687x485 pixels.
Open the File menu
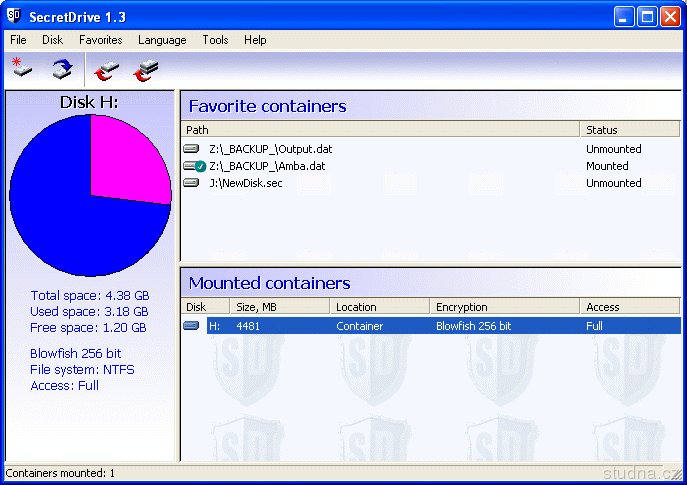coord(18,40)
